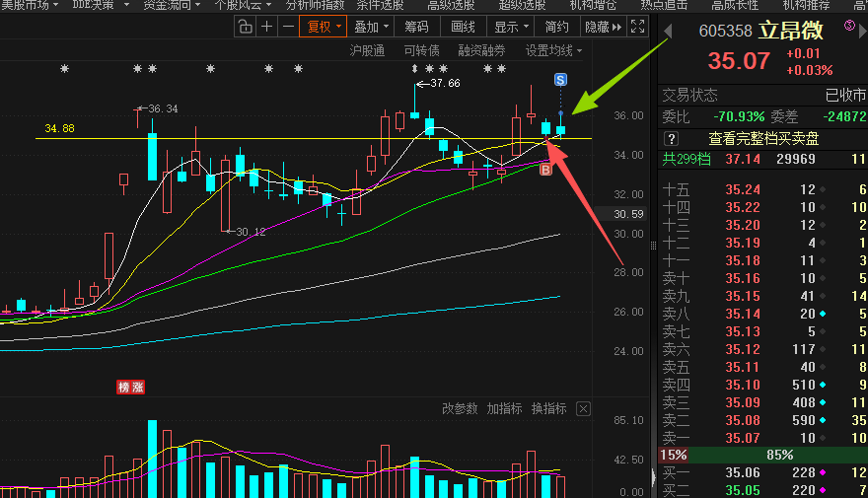Click the 筹码 toolbar button

click(x=417, y=27)
